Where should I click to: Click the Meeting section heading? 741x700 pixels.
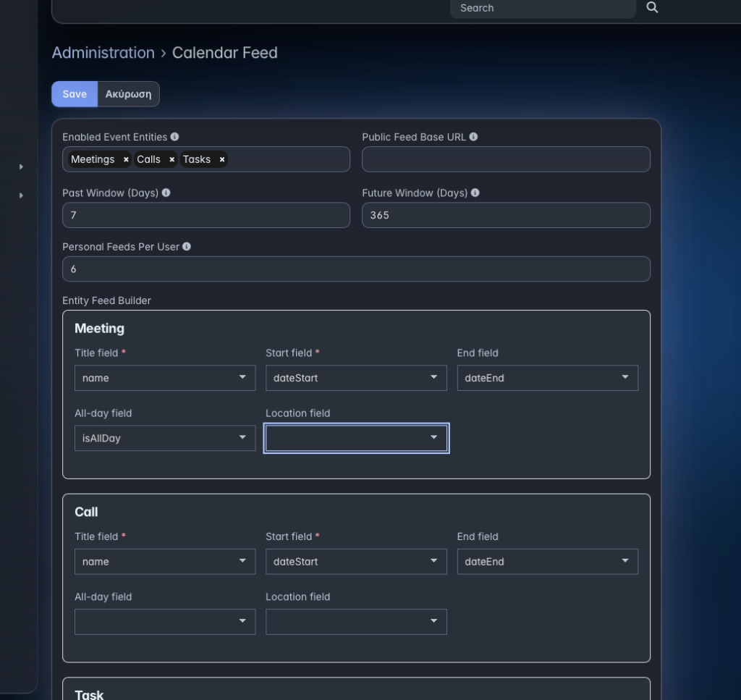[x=99, y=328]
